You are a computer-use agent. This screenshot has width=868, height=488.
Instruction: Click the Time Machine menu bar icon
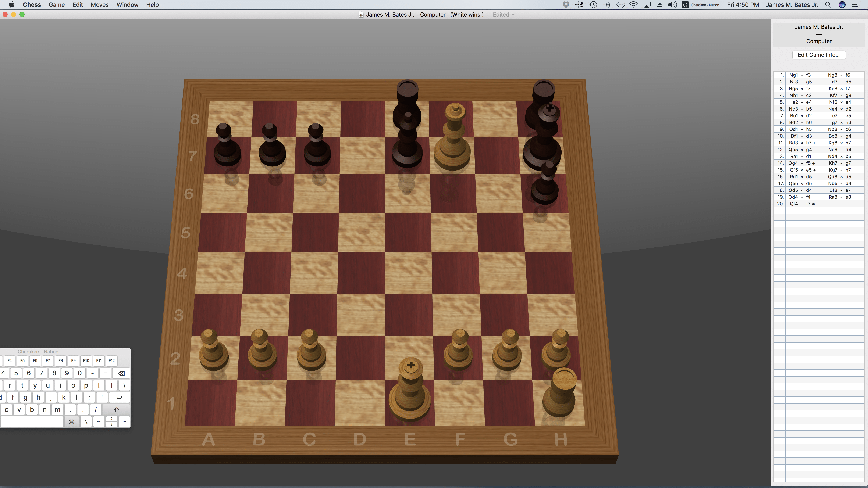click(x=593, y=5)
